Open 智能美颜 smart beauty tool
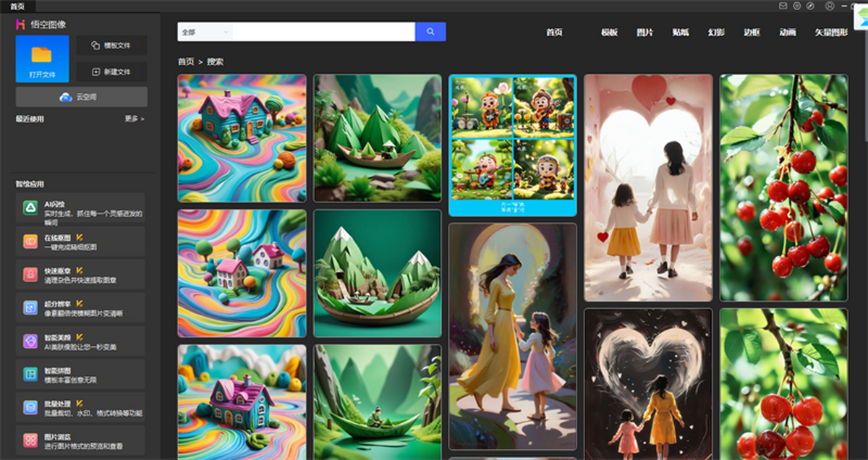This screenshot has height=460, width=868. click(x=30, y=341)
